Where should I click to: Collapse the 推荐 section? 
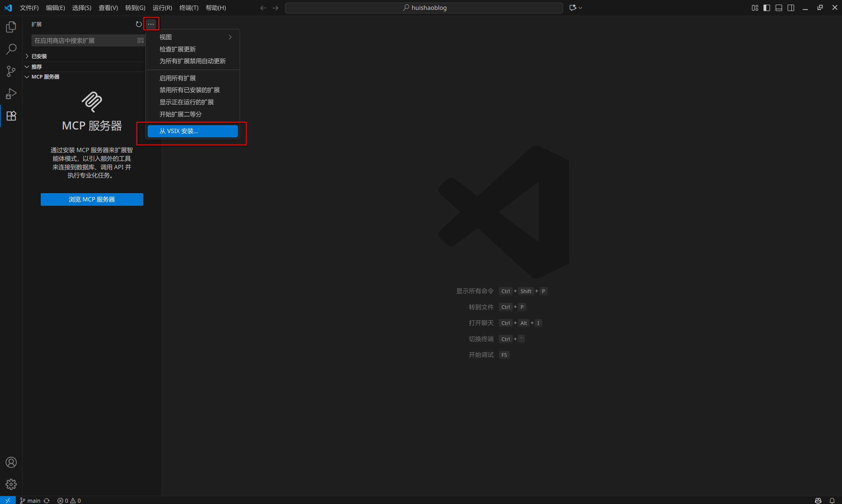tap(37, 67)
